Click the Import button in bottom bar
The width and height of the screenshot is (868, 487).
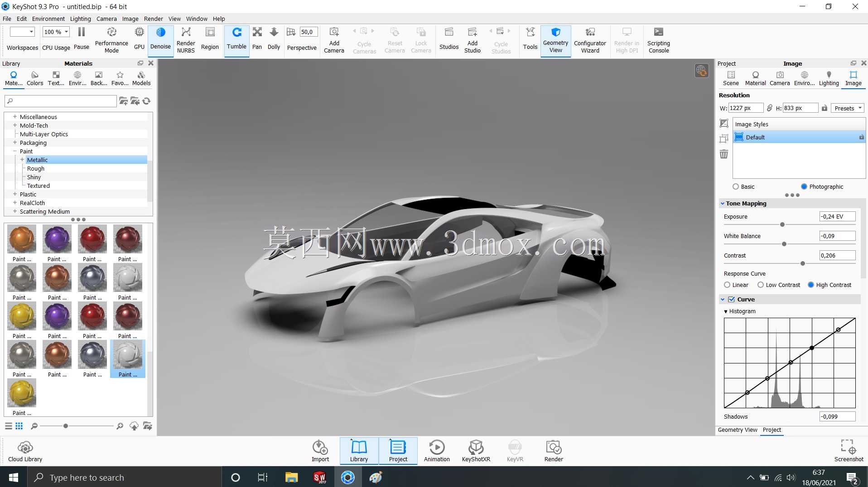(320, 451)
